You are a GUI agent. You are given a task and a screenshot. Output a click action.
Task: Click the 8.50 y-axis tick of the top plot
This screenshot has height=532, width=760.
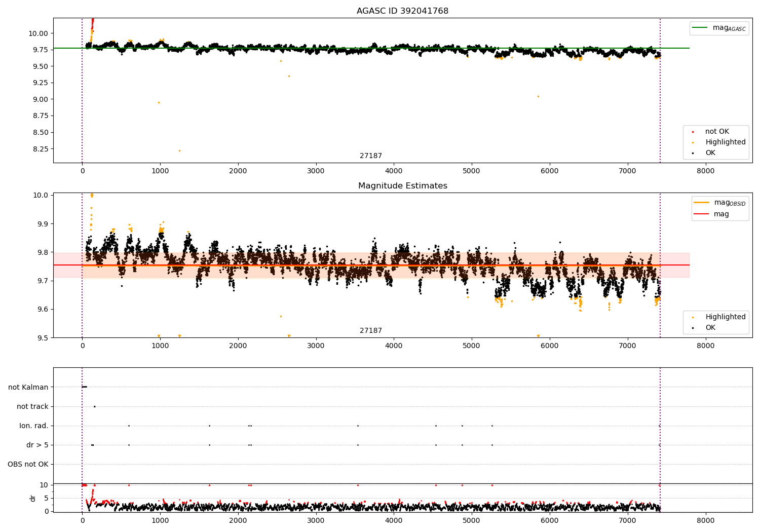tap(40, 132)
